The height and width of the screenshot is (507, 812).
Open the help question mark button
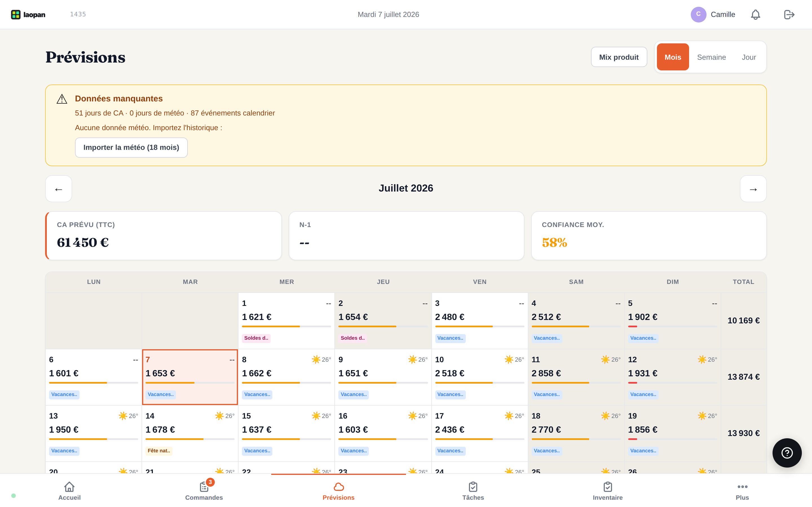787,453
